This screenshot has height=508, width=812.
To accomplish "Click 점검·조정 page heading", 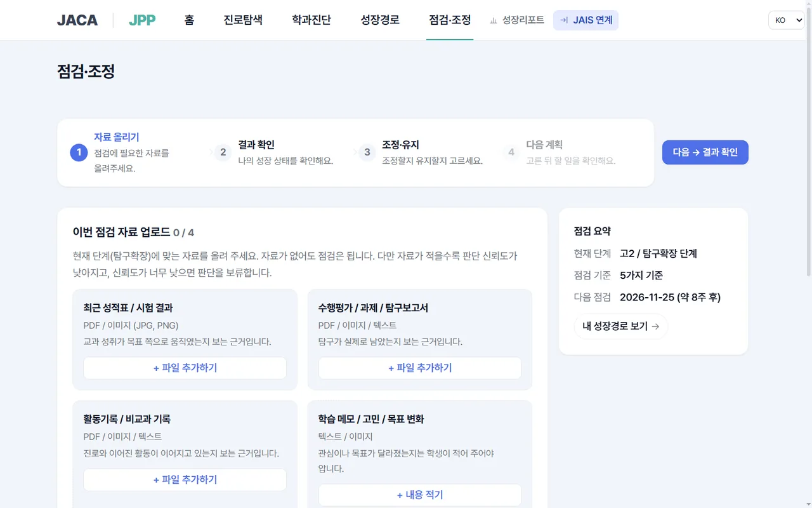I will click(86, 71).
